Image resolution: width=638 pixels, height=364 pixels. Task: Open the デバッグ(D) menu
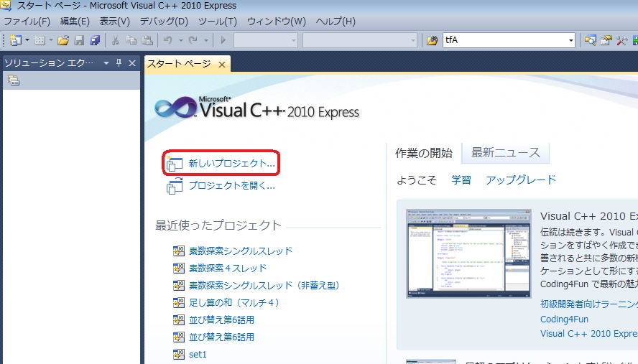164,22
